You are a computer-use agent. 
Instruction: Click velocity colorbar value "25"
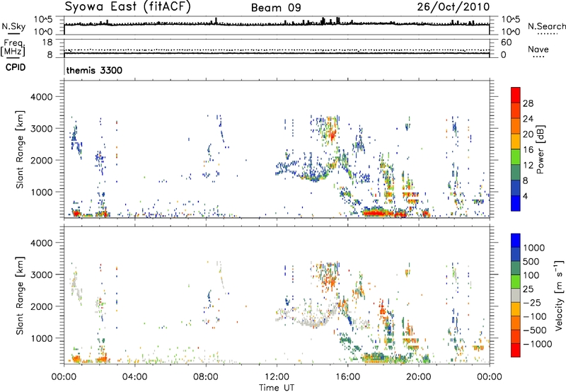coord(529,289)
